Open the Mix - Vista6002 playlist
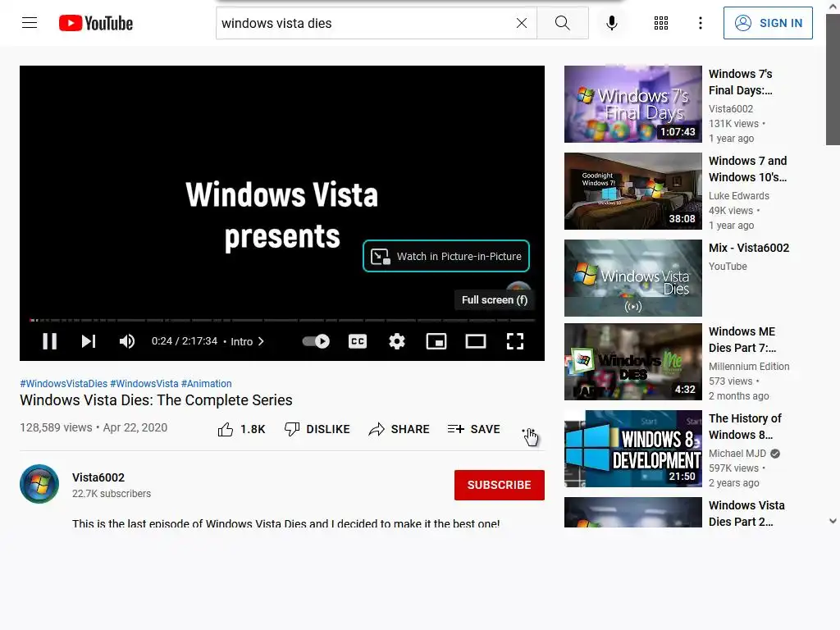Screen dimensions: 840x630 749,248
